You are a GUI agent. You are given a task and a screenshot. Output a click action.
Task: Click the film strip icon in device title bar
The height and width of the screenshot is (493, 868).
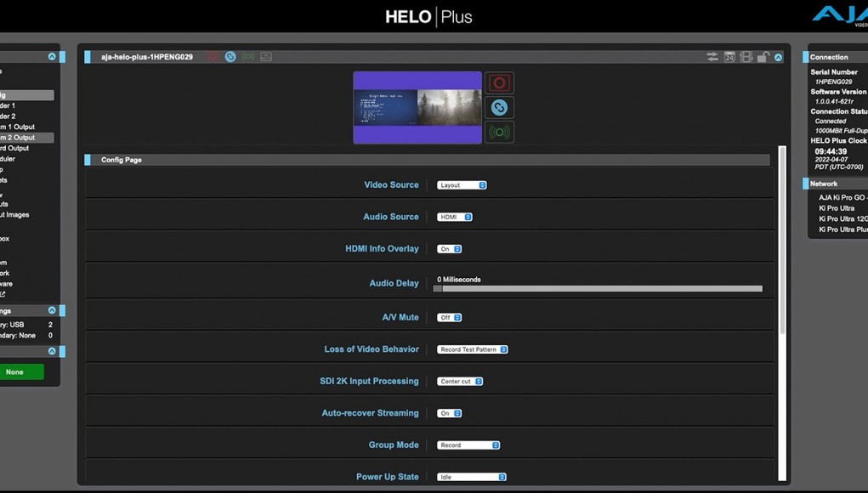(x=746, y=57)
